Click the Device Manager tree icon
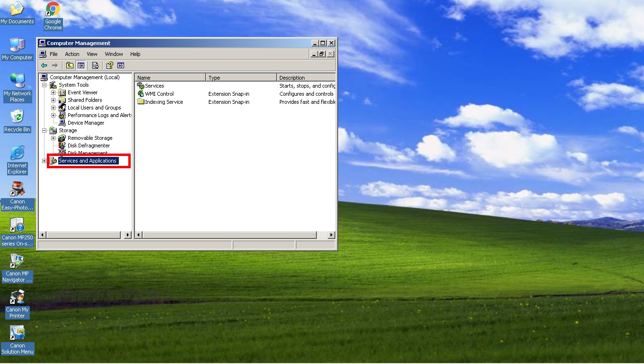 pos(62,123)
